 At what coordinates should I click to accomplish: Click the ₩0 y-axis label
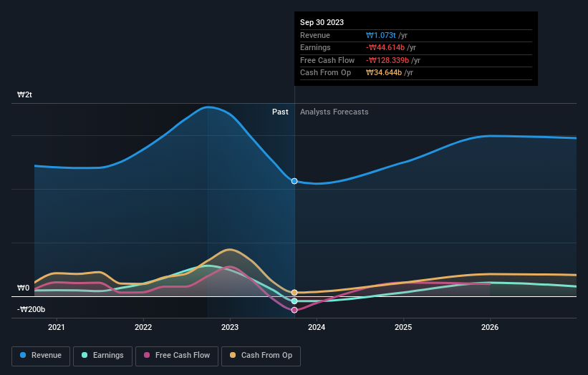pyautogui.click(x=23, y=288)
